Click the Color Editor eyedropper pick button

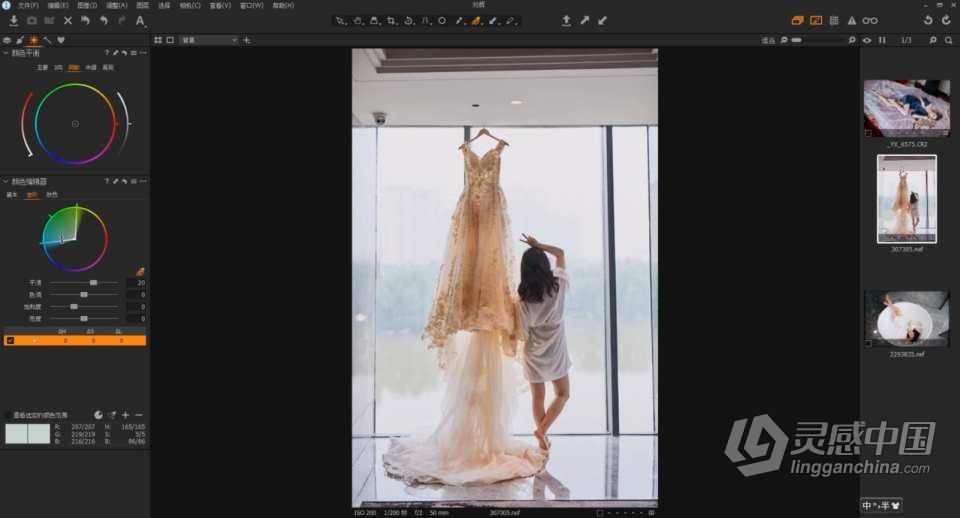click(140, 271)
